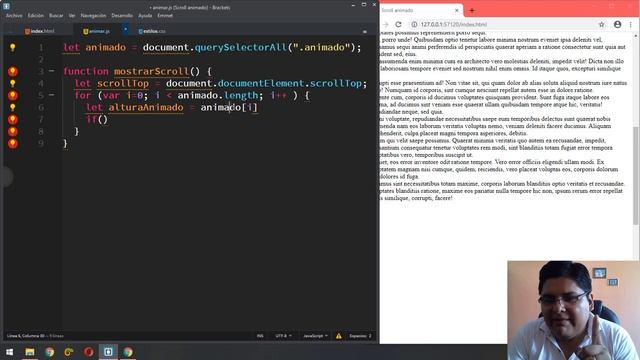
Task: Open Chrome's three-dot menu
Action: pos(631,24)
